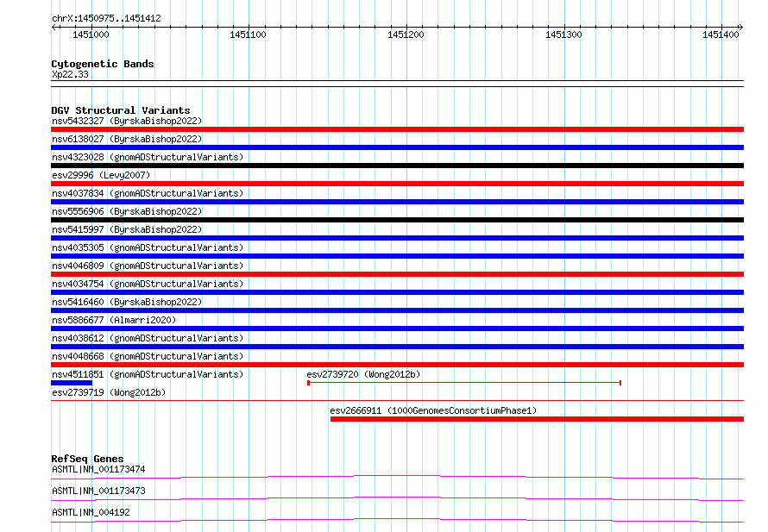Click ruler position 1451200
Image resolution: width=768 pixels, height=532 pixels.
pyautogui.click(x=406, y=34)
